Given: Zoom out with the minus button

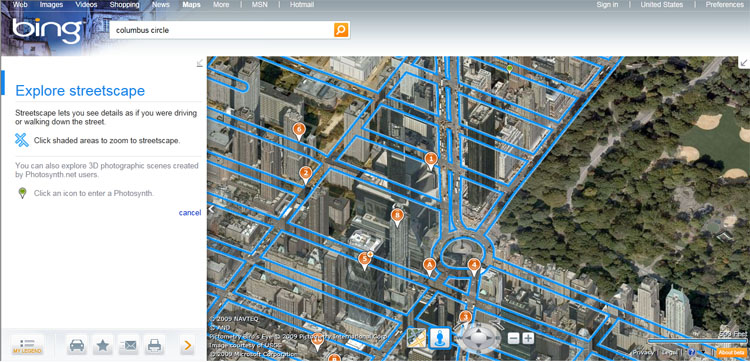Looking at the screenshot, I should tap(513, 339).
